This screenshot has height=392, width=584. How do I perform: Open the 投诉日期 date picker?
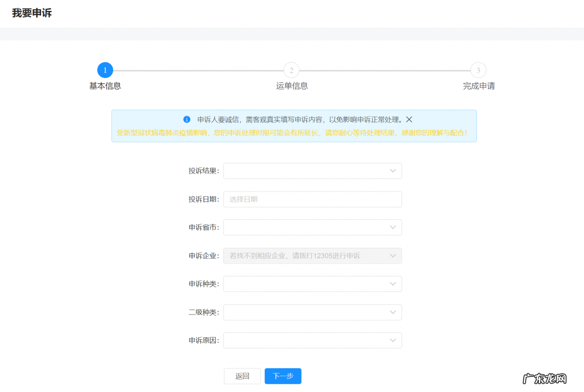[x=313, y=199]
